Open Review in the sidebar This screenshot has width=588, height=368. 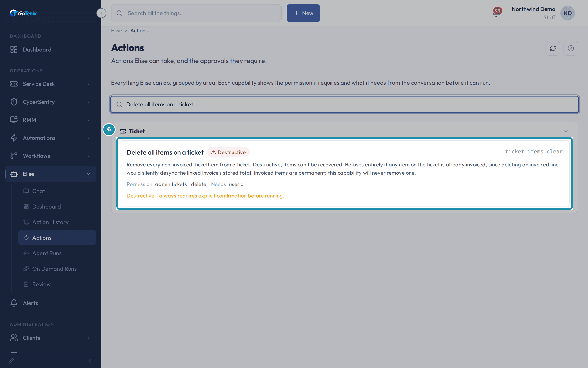(x=57, y=284)
